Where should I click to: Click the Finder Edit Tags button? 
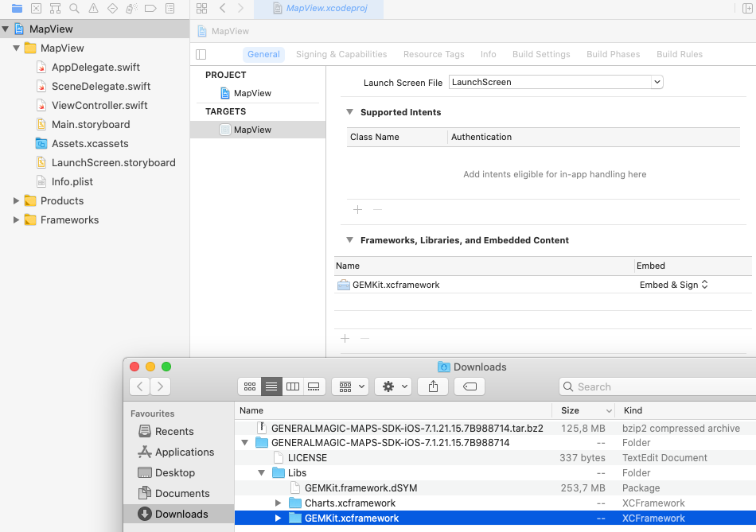(470, 386)
